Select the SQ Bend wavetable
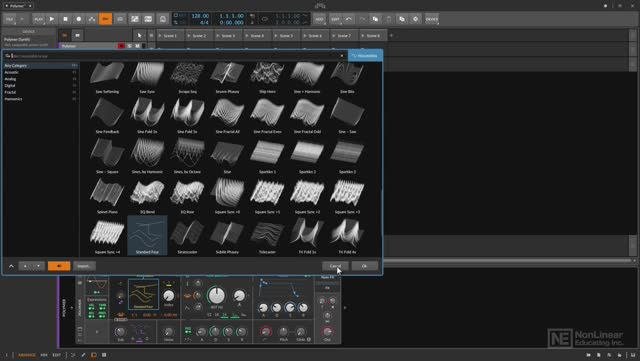The height and width of the screenshot is (361, 640). pyautogui.click(x=147, y=196)
